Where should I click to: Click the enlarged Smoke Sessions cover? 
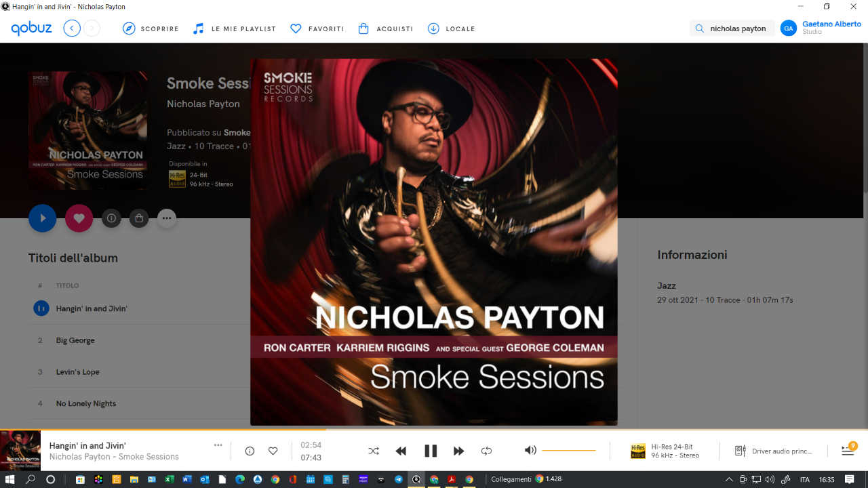pyautogui.click(x=434, y=242)
